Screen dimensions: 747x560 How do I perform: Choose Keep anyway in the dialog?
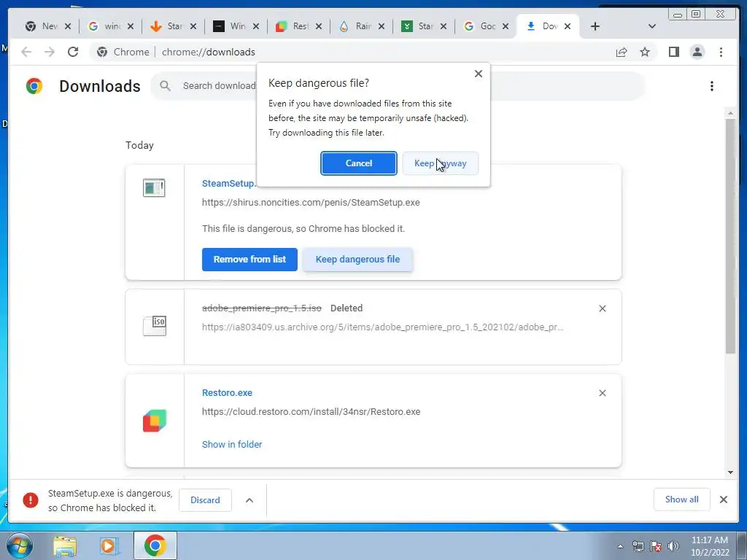point(440,163)
